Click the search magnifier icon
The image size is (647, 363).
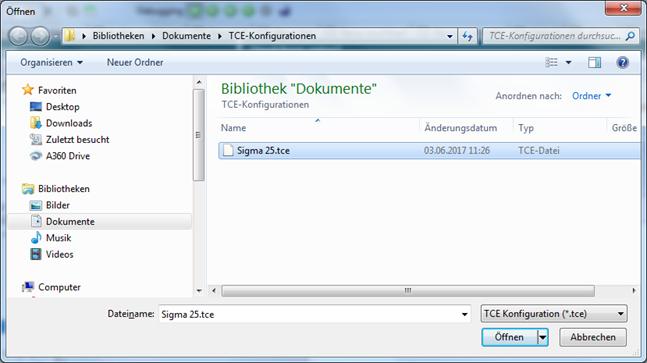630,36
